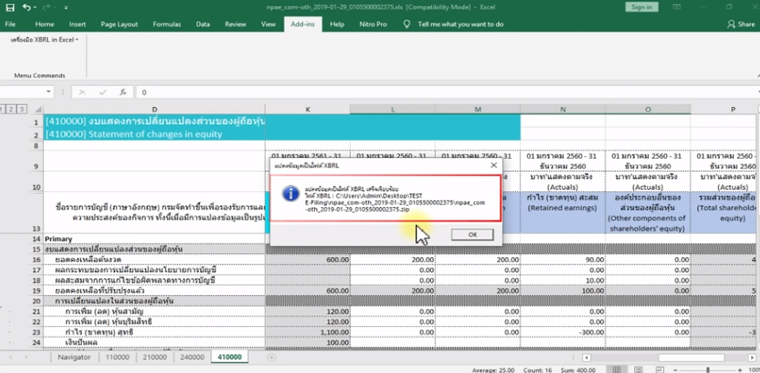
Task: Switch to the Insert ribbon tab
Action: tap(78, 24)
